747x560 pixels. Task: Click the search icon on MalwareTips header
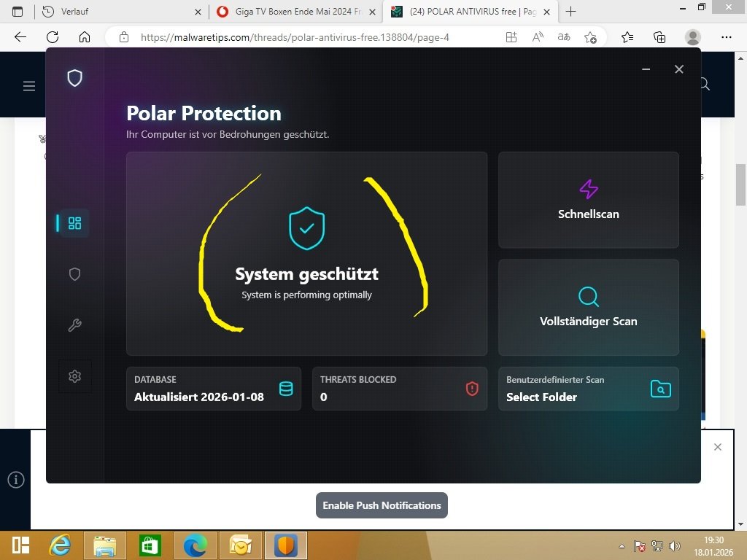click(705, 85)
